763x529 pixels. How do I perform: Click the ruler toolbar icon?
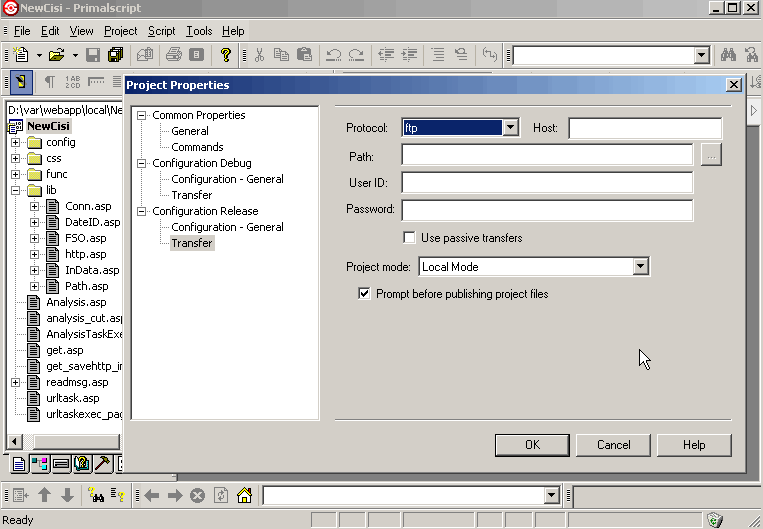point(96,81)
